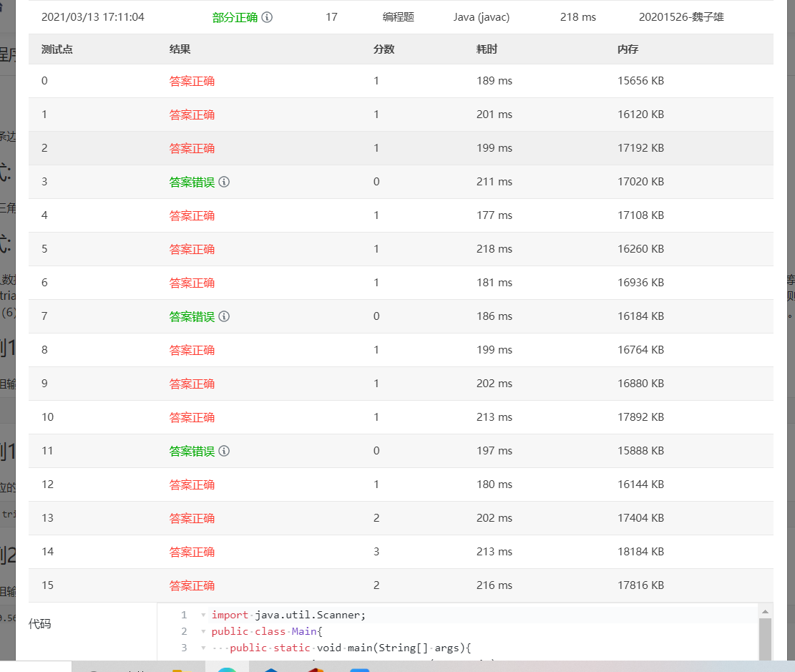The width and height of the screenshot is (795, 672).
Task: Click the 部分正确 submission status
Action: pos(235,17)
